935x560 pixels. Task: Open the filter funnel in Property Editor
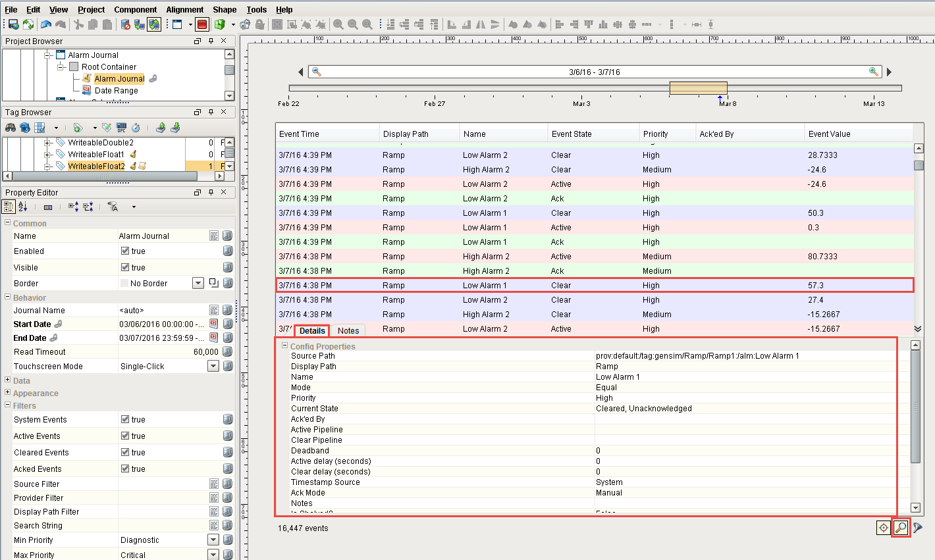(x=113, y=207)
